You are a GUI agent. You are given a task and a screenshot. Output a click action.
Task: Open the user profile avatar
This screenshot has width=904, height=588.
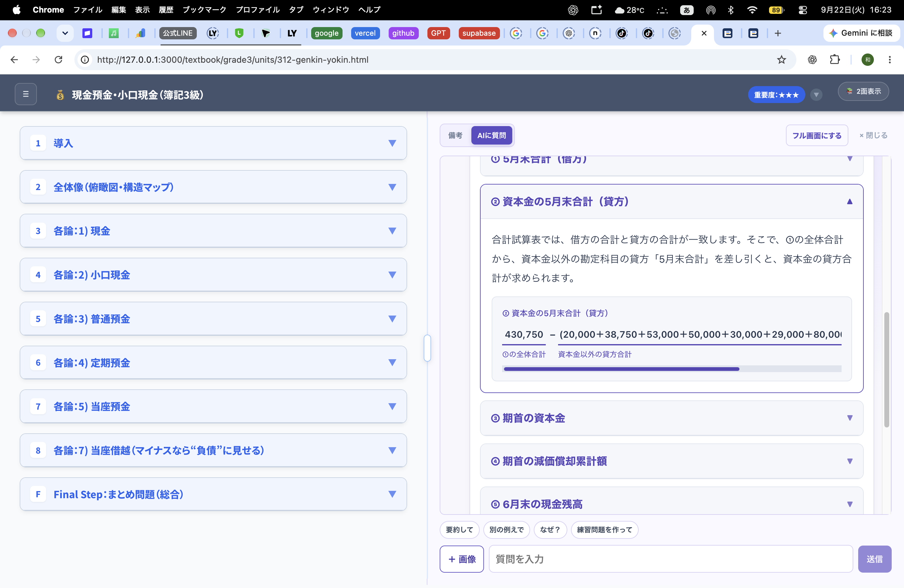click(867, 60)
